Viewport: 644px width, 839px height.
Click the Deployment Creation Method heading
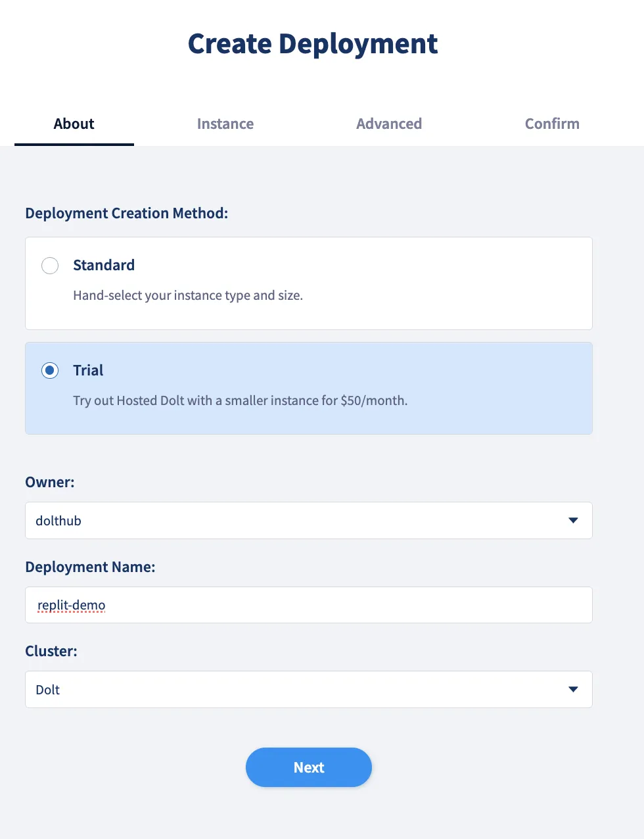pos(126,213)
